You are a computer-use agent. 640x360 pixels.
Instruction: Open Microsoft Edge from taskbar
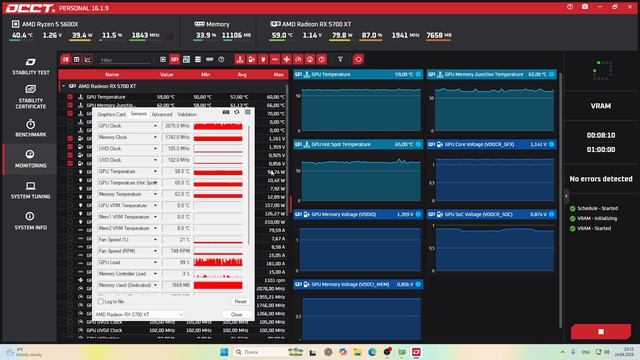click(x=372, y=352)
